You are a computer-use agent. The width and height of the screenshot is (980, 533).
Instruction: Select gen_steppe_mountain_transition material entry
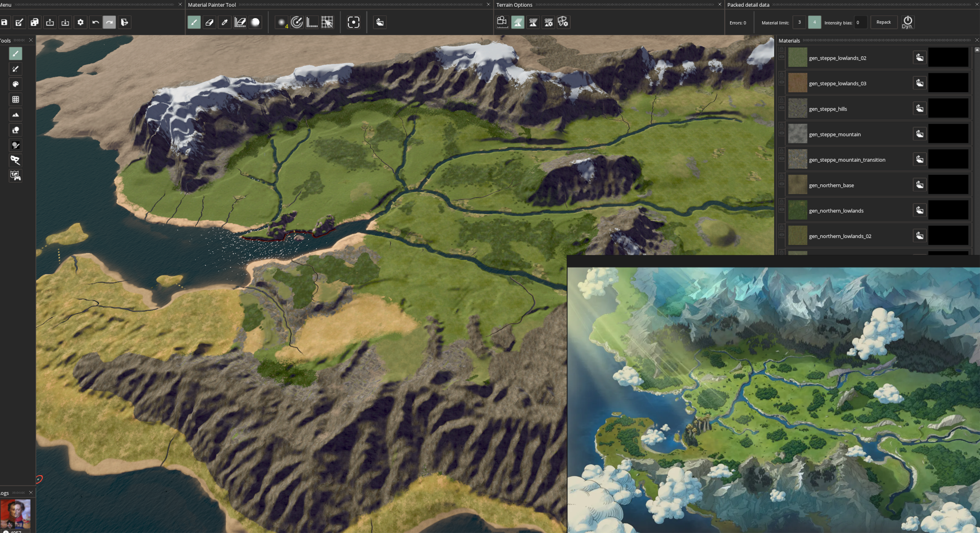pyautogui.click(x=847, y=160)
